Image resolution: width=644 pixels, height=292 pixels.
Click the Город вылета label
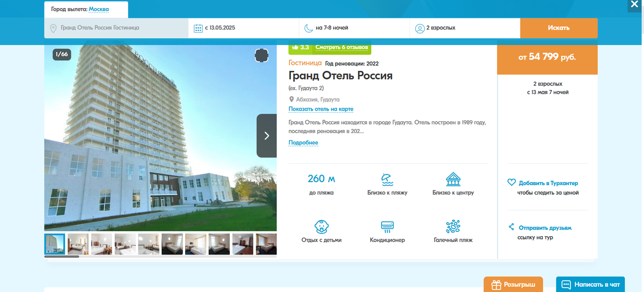(69, 9)
